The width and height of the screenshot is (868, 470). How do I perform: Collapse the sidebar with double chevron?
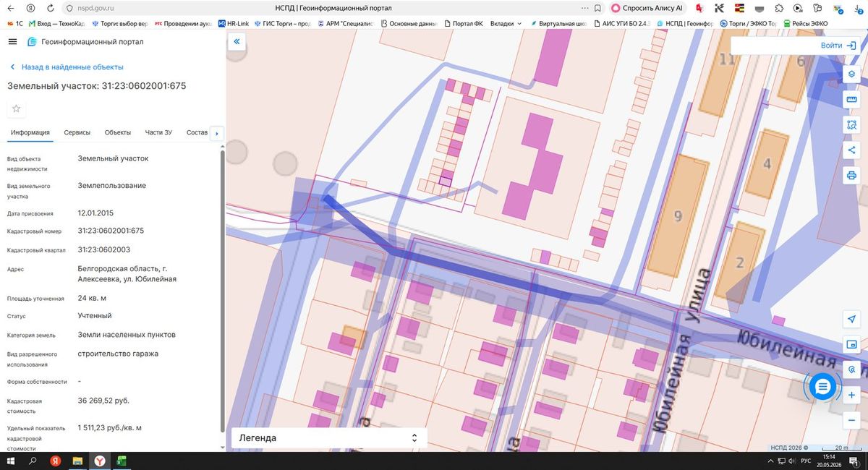pyautogui.click(x=237, y=42)
